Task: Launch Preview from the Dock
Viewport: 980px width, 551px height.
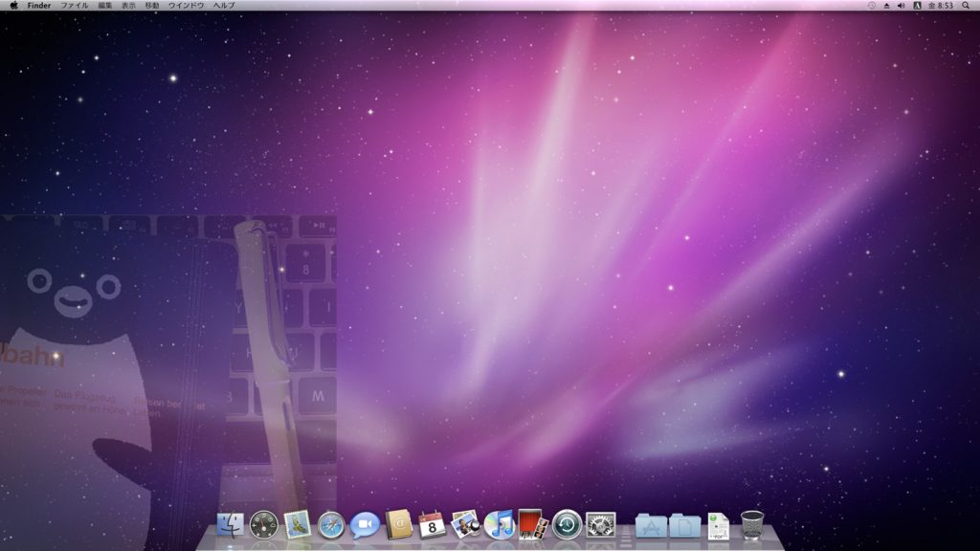Action: click(466, 524)
